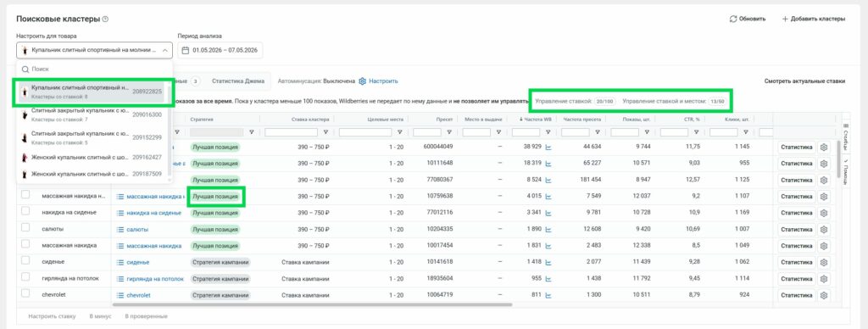The width and height of the screenshot is (868, 329).
Task: Click Добавить кластеры button
Action: point(813,19)
